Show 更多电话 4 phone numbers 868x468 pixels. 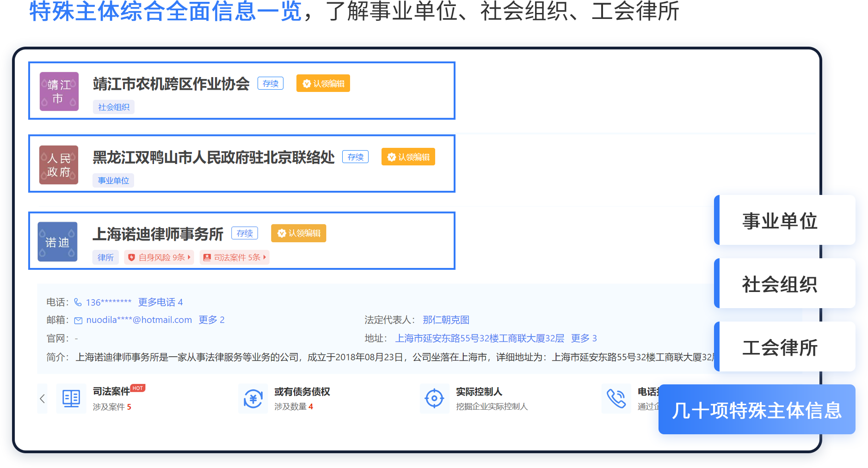(160, 302)
